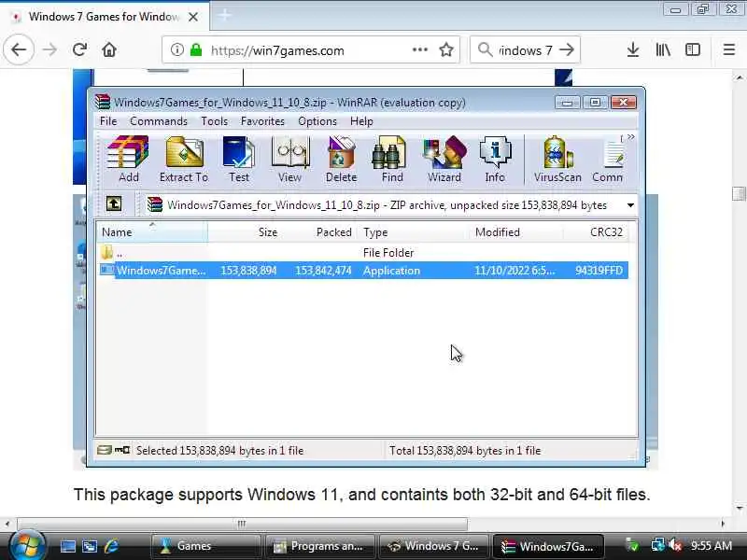
Task: Click 'Total 153,838,894 bytes in 1 file' status text
Action: (x=465, y=451)
